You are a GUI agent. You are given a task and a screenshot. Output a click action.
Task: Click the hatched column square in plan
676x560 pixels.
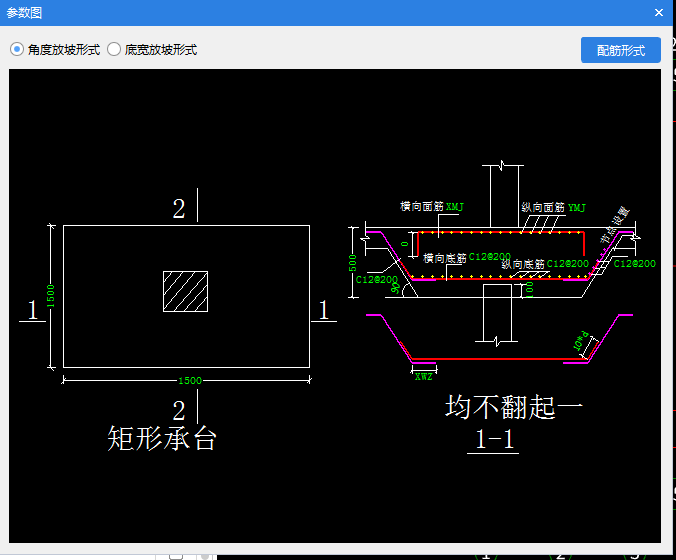[x=185, y=291]
